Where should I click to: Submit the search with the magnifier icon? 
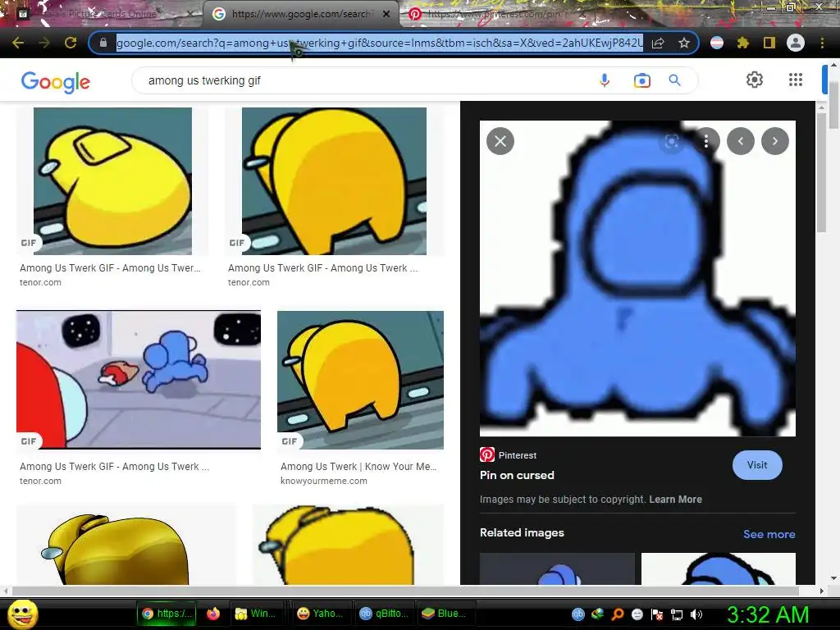tap(675, 80)
